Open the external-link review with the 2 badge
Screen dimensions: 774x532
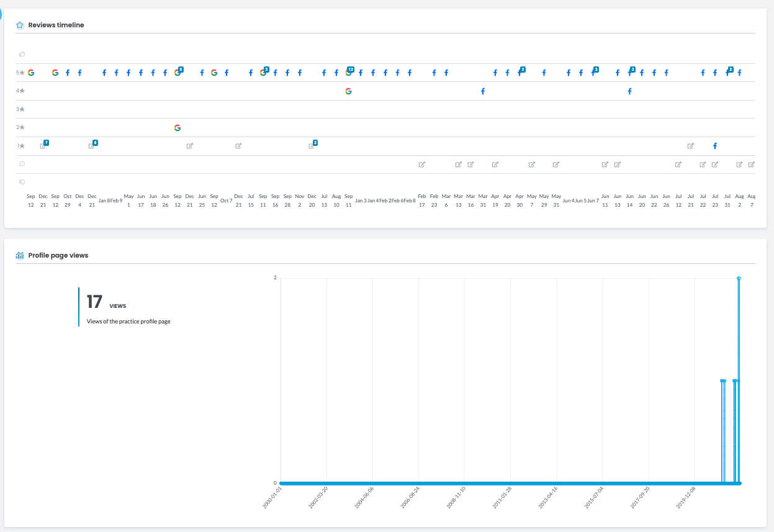coord(312,145)
